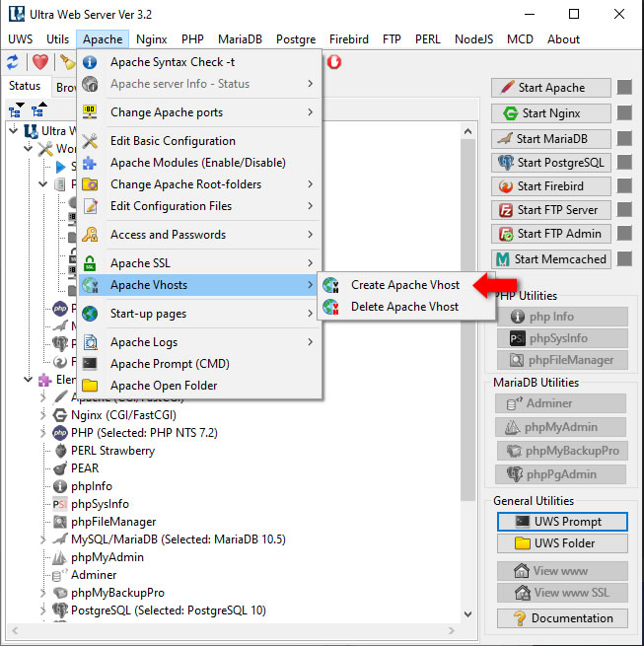Click the red heart toolbar icon

point(40,62)
